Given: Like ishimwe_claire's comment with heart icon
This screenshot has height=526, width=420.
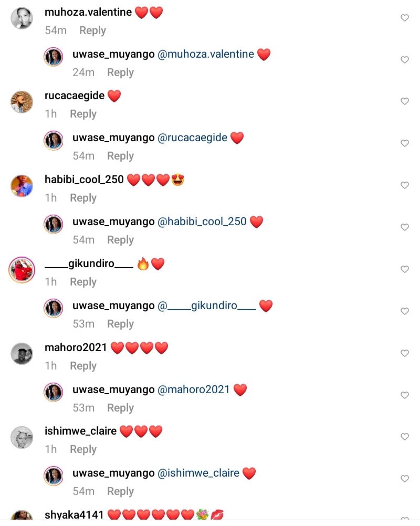Looking at the screenshot, I should point(405,437).
